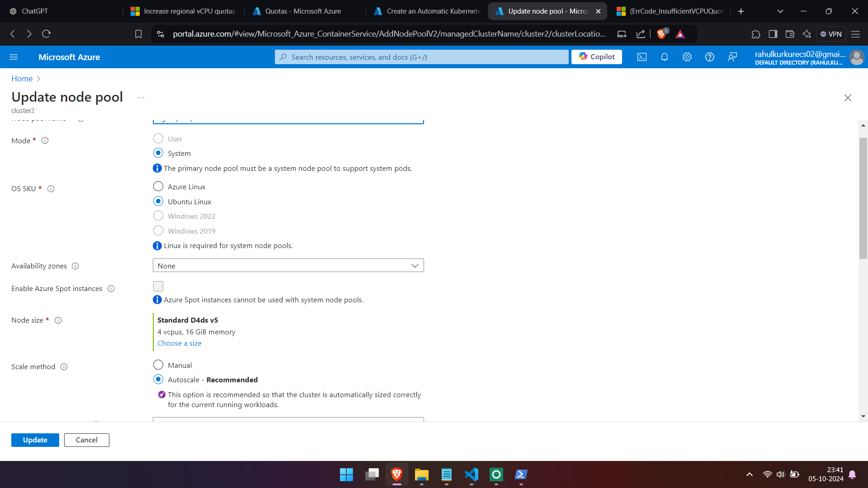Show info tooltip for Scale method

pos(64,367)
